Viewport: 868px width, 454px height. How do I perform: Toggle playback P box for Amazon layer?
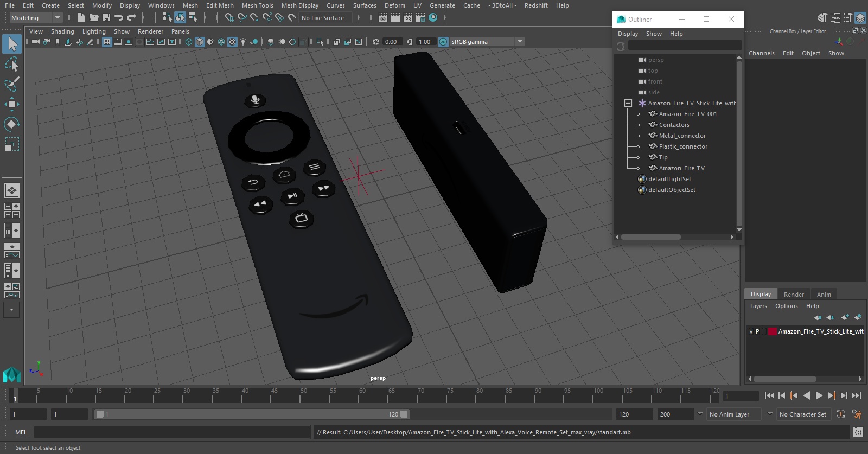coord(757,331)
